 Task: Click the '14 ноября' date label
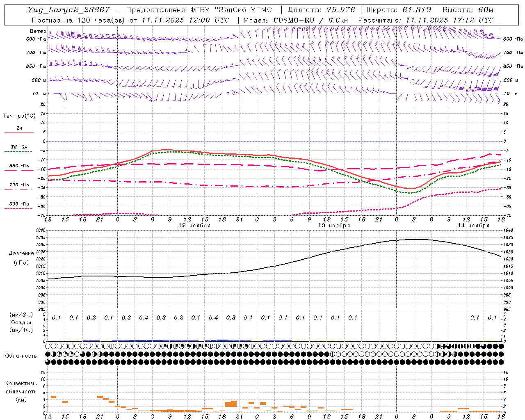point(473,226)
